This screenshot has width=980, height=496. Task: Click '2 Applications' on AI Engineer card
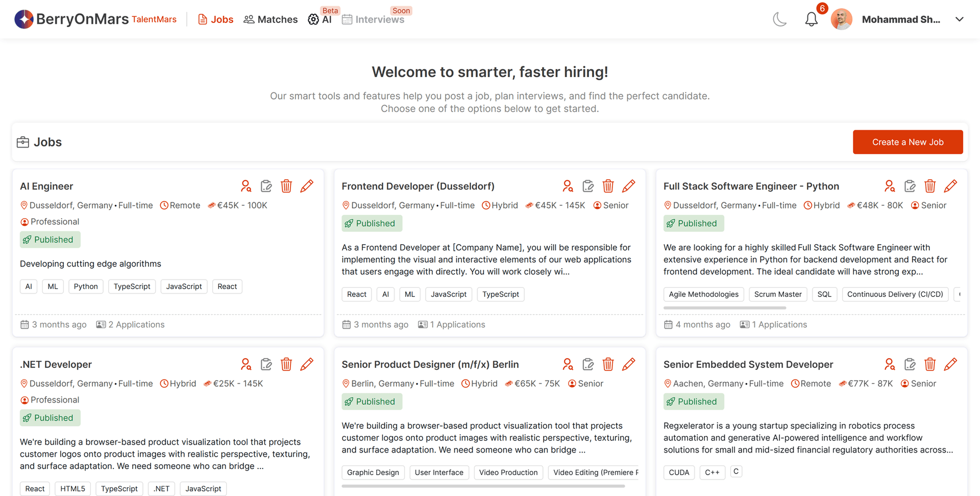[x=131, y=324]
